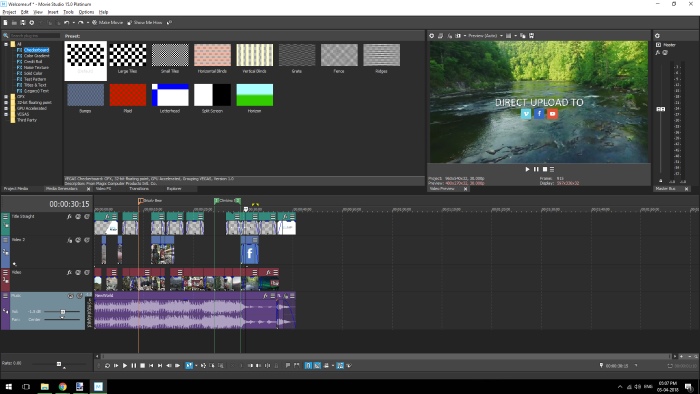Image resolution: width=700 pixels, height=394 pixels.
Task: Open the Insert menu
Action: click(53, 12)
